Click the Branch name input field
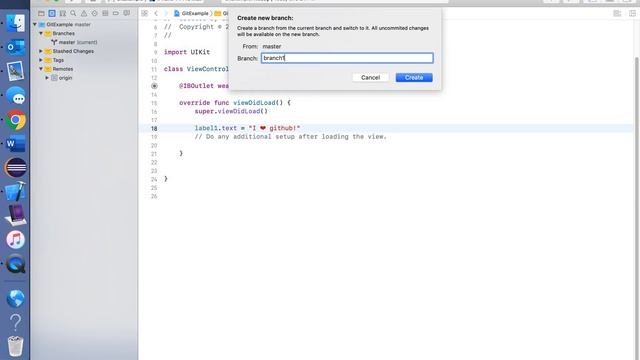Viewport: 640px width, 360px height. coord(347,58)
